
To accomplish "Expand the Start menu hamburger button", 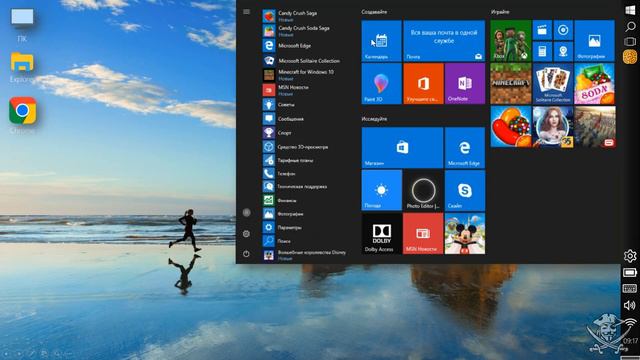I will [247, 12].
